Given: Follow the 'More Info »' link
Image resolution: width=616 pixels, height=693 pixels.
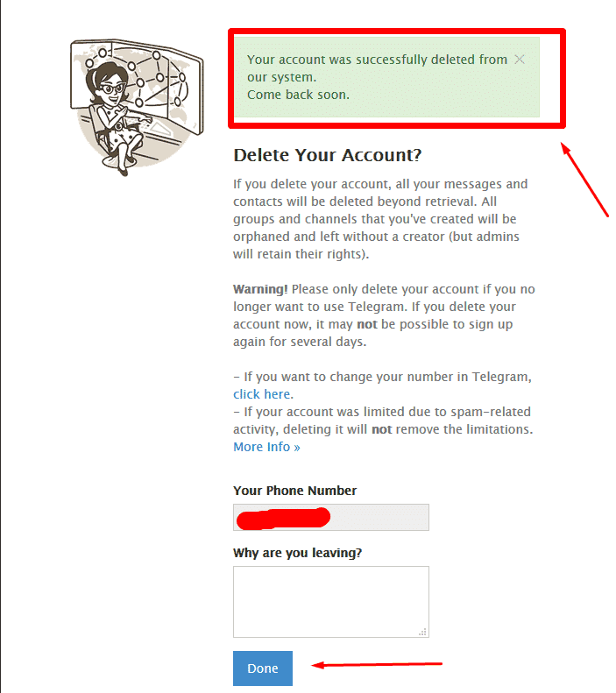Looking at the screenshot, I should (x=266, y=447).
